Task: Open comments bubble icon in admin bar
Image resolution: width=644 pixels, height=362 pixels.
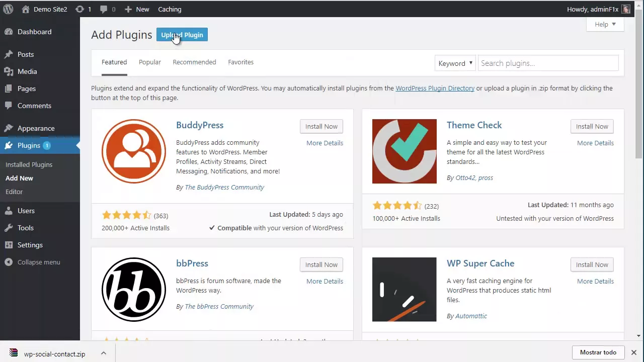Action: pyautogui.click(x=104, y=9)
